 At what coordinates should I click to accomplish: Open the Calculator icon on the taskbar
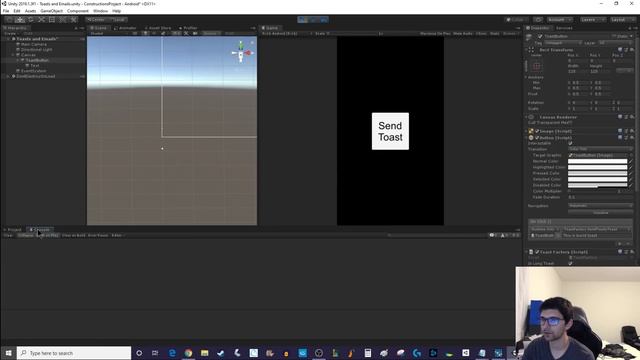[x=368, y=353]
